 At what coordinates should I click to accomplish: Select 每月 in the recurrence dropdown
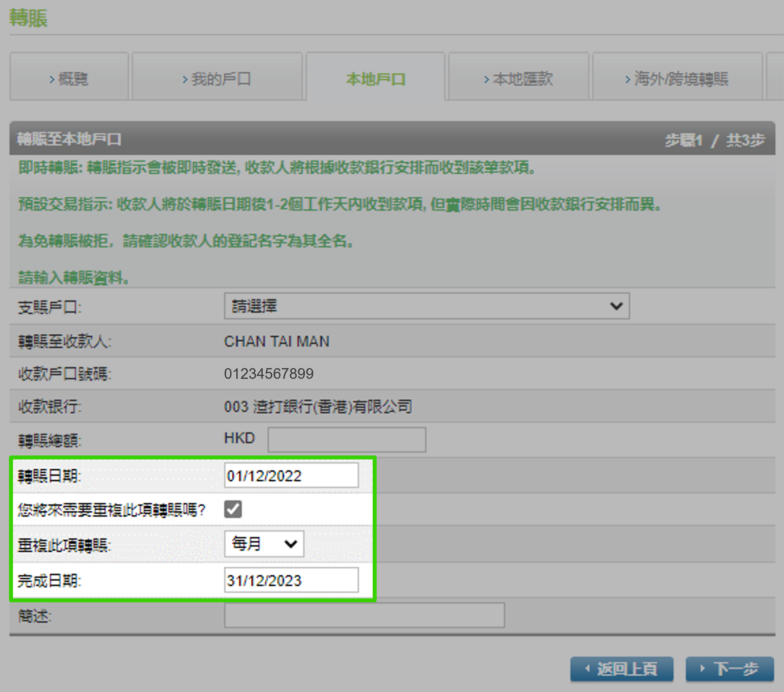(x=264, y=544)
